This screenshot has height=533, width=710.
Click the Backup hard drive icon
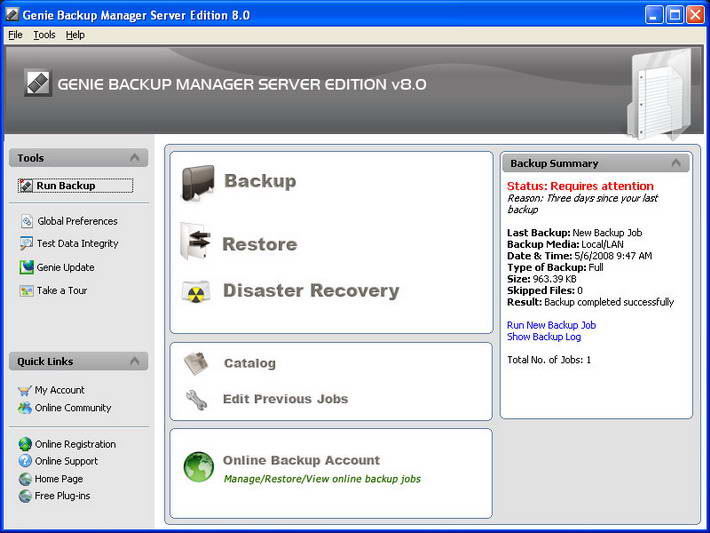pos(198,182)
